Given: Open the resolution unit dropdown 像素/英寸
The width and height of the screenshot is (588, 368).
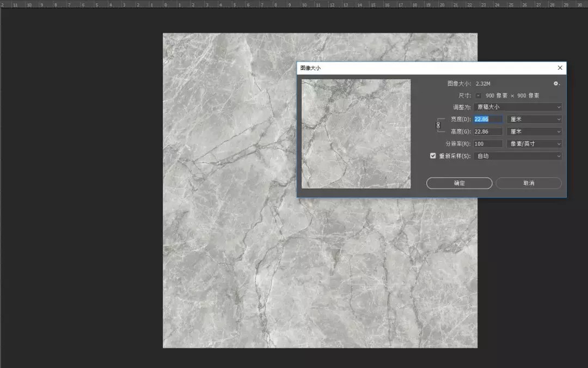Looking at the screenshot, I should point(534,144).
